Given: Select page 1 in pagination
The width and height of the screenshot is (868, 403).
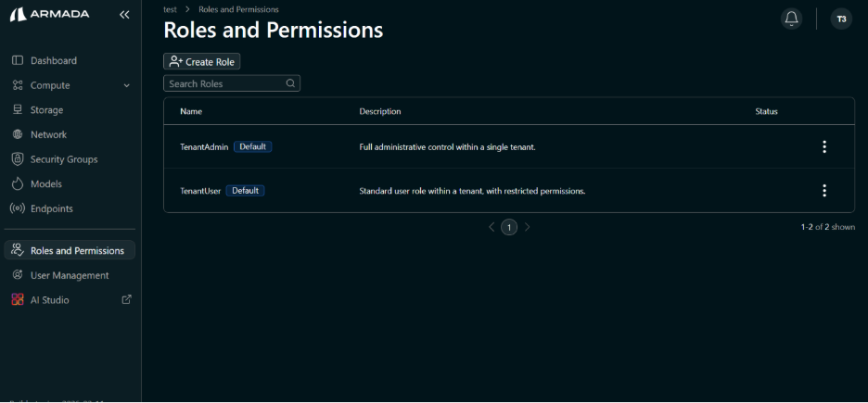Looking at the screenshot, I should point(508,227).
